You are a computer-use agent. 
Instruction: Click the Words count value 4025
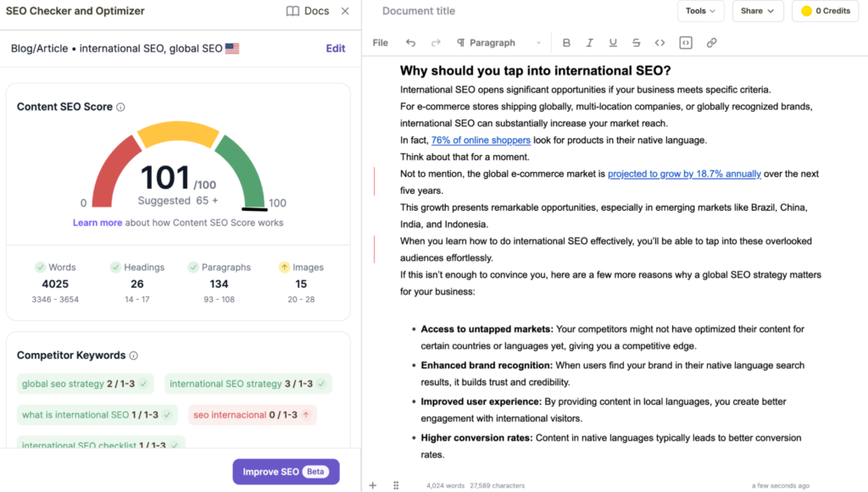[55, 285]
